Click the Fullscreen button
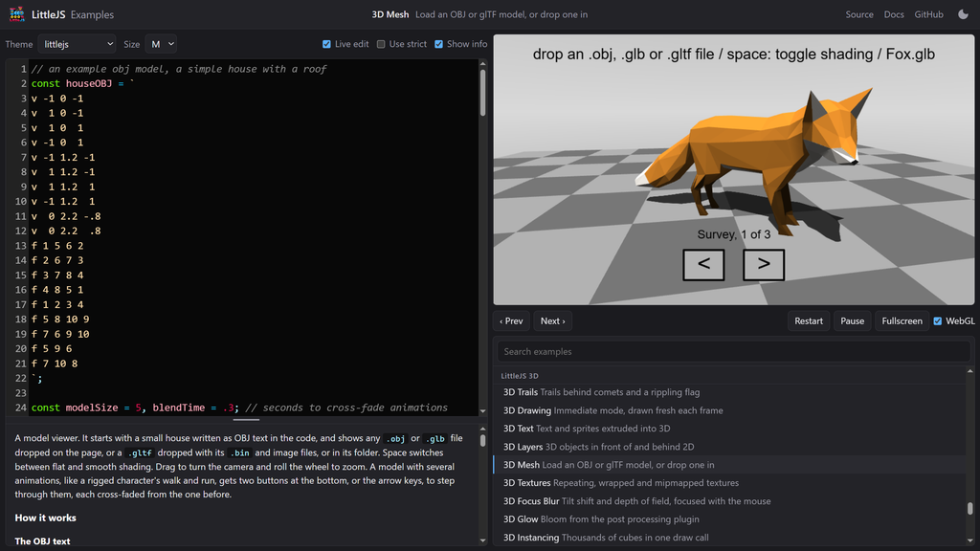The height and width of the screenshot is (551, 980). [902, 321]
